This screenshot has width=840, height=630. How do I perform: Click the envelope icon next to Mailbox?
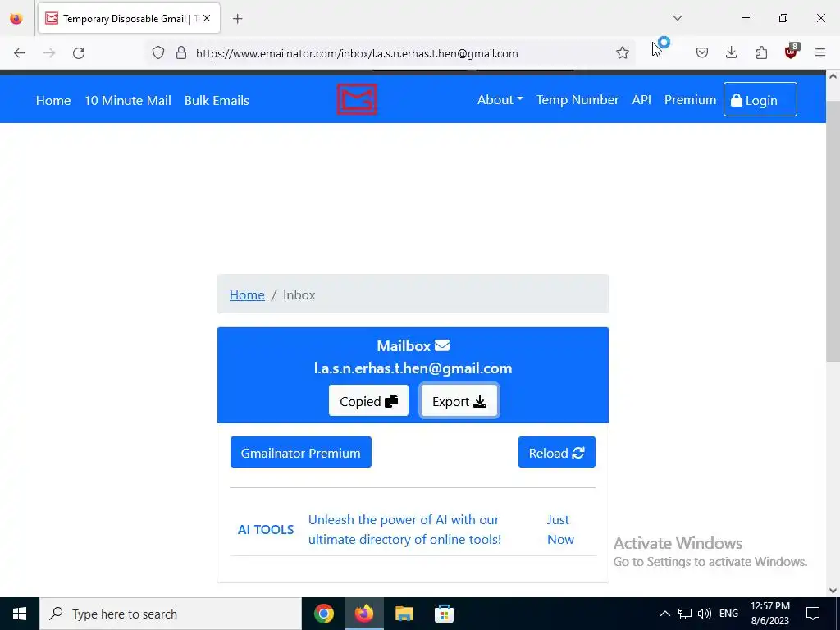[442, 345]
